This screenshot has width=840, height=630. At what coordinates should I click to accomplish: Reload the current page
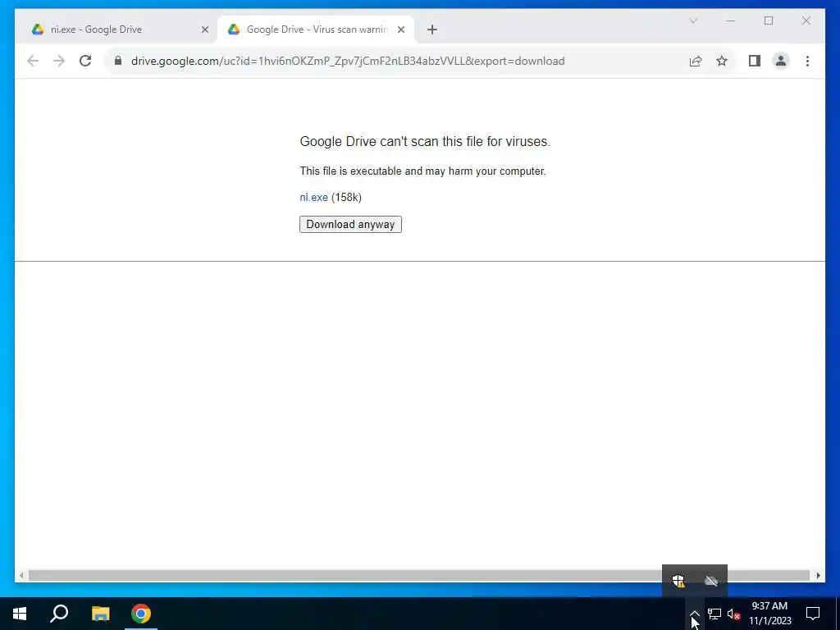point(85,61)
